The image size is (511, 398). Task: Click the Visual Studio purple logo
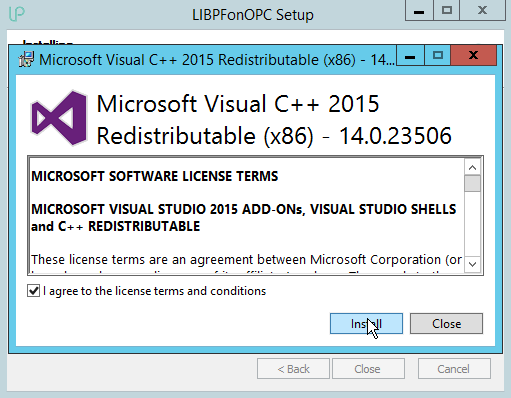click(59, 118)
